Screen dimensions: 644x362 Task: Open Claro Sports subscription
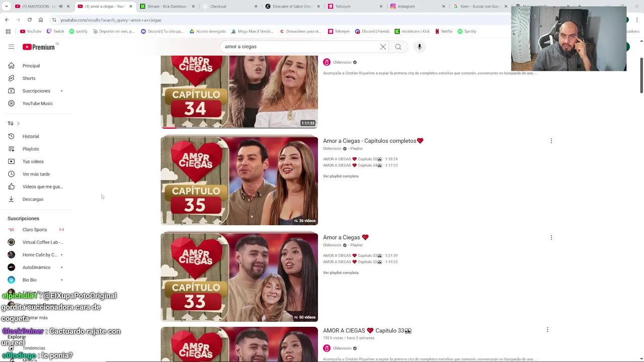click(x=35, y=230)
